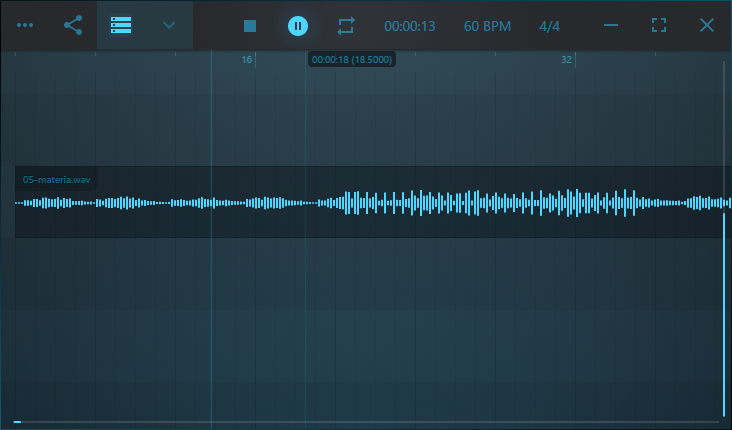Switch to fullscreen mode

click(x=659, y=25)
